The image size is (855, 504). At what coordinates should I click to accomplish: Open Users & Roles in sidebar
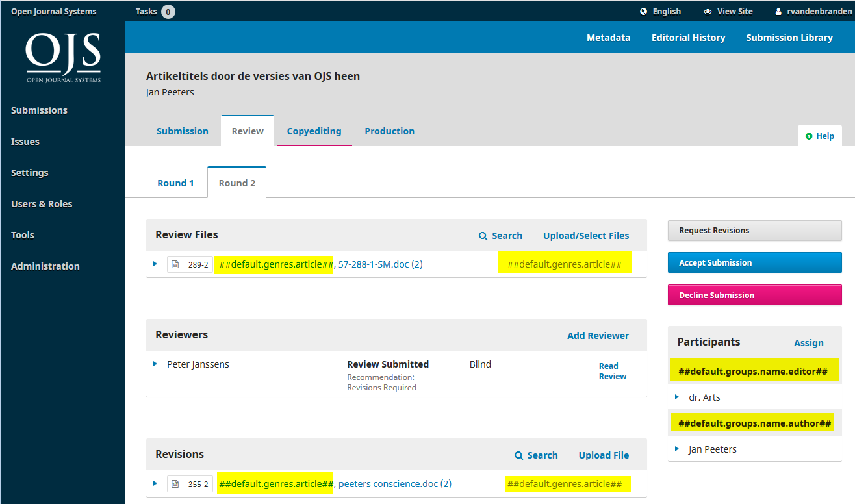click(x=42, y=204)
